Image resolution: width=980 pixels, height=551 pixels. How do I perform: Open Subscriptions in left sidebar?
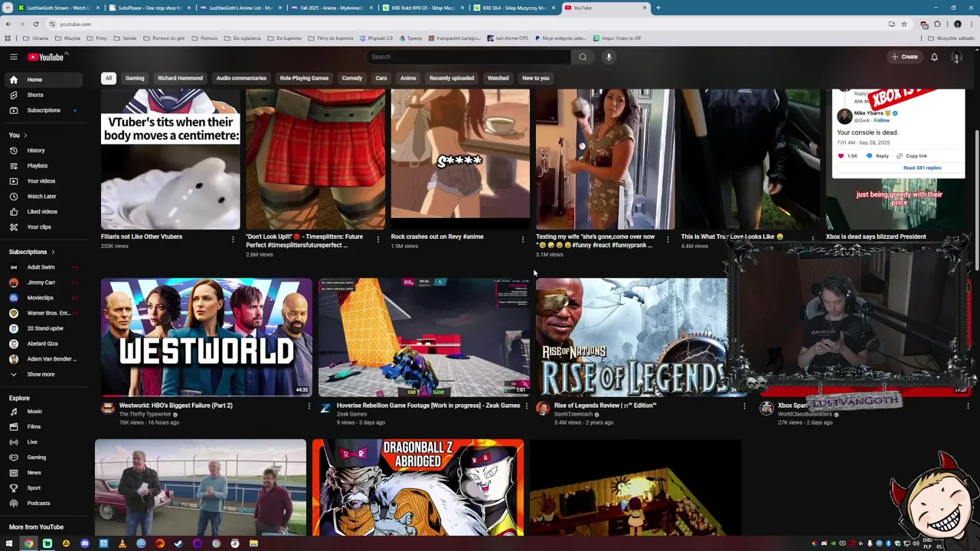tap(44, 110)
